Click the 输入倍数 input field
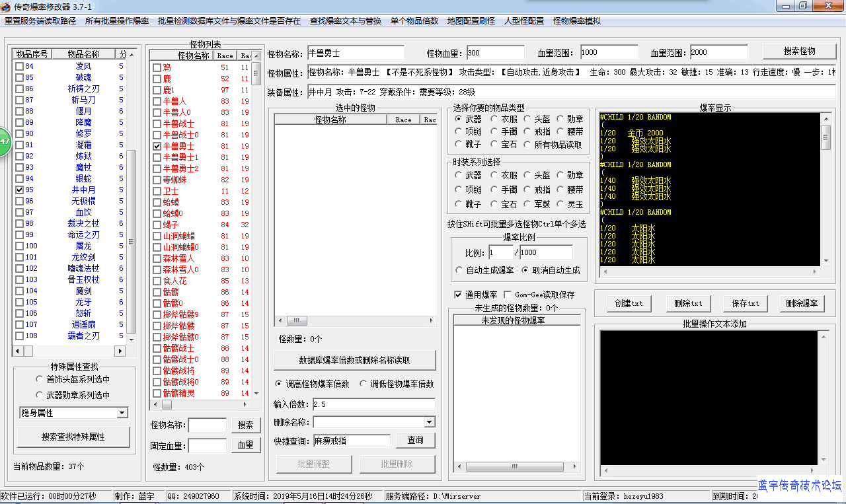The image size is (846, 504). [x=373, y=404]
